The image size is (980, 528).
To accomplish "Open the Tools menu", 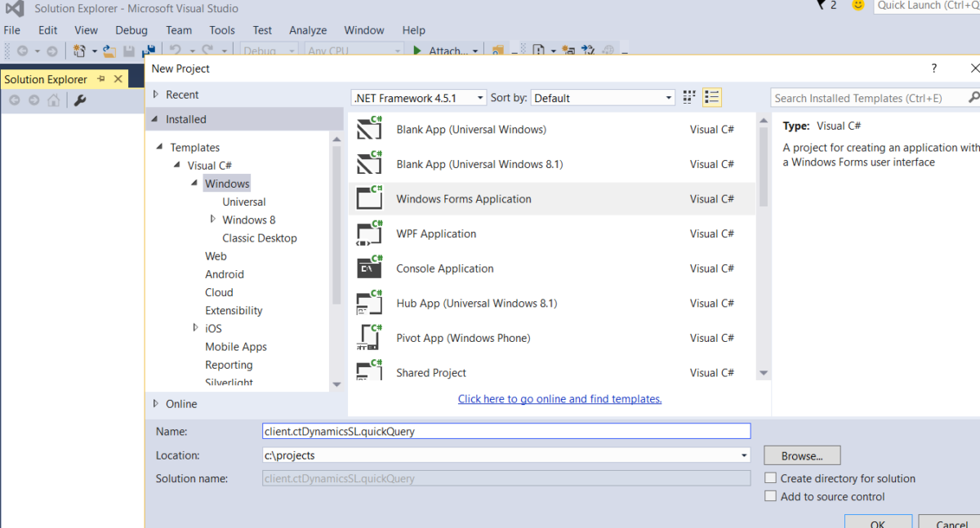I will 222,30.
